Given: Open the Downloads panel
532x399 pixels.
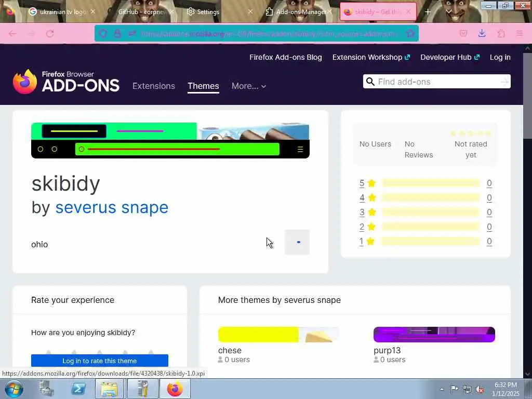Looking at the screenshot, I should tap(482, 33).
